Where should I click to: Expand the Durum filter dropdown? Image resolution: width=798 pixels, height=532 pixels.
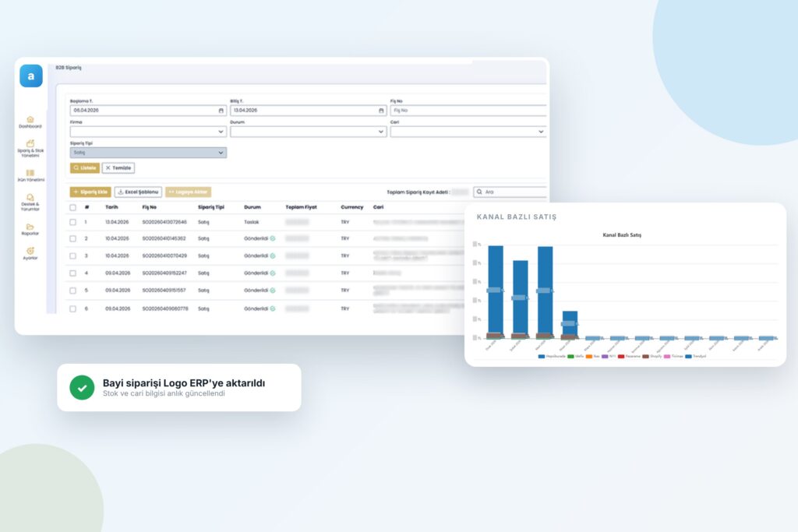click(x=309, y=132)
